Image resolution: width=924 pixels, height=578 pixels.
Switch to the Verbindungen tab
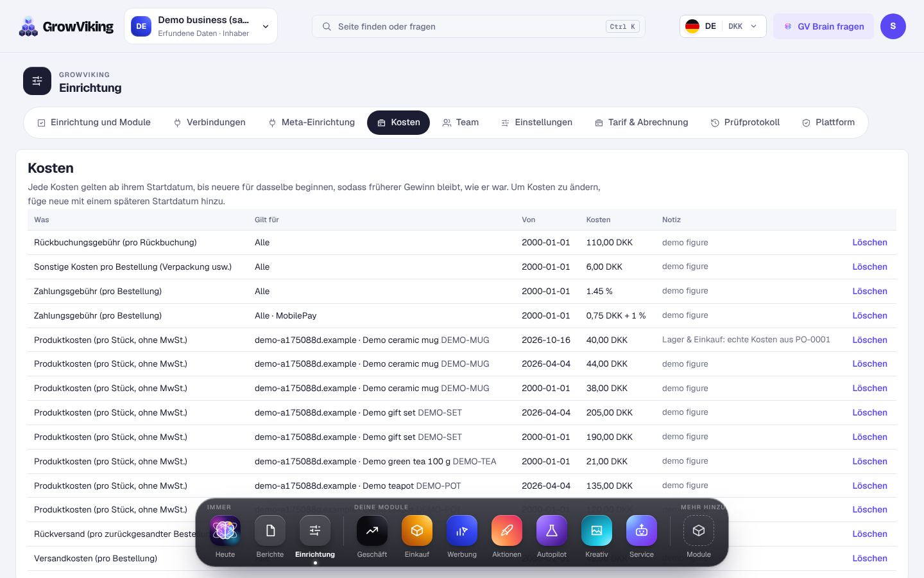[209, 123]
